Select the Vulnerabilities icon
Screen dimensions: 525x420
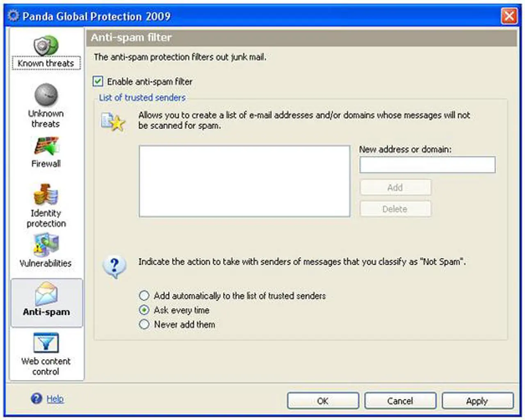click(x=46, y=245)
